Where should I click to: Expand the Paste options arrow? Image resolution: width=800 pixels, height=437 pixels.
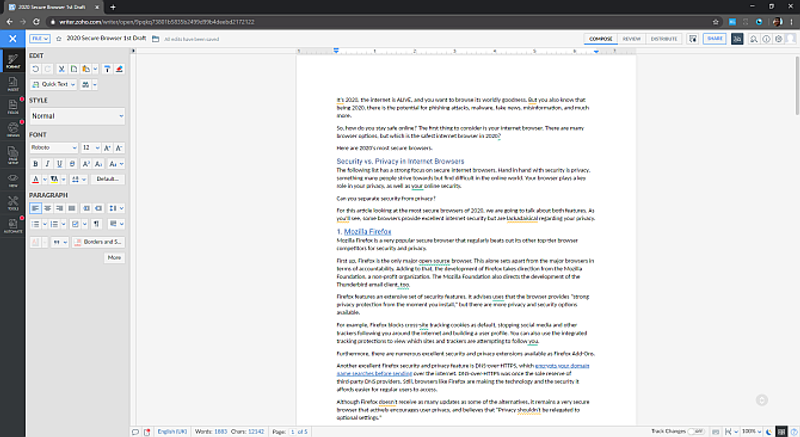pyautogui.click(x=95, y=69)
